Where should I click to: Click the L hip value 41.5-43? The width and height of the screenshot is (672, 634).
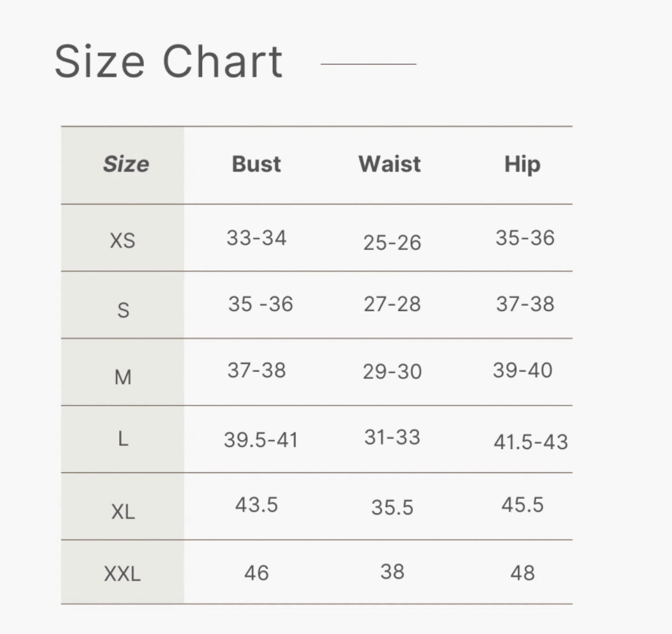point(530,442)
